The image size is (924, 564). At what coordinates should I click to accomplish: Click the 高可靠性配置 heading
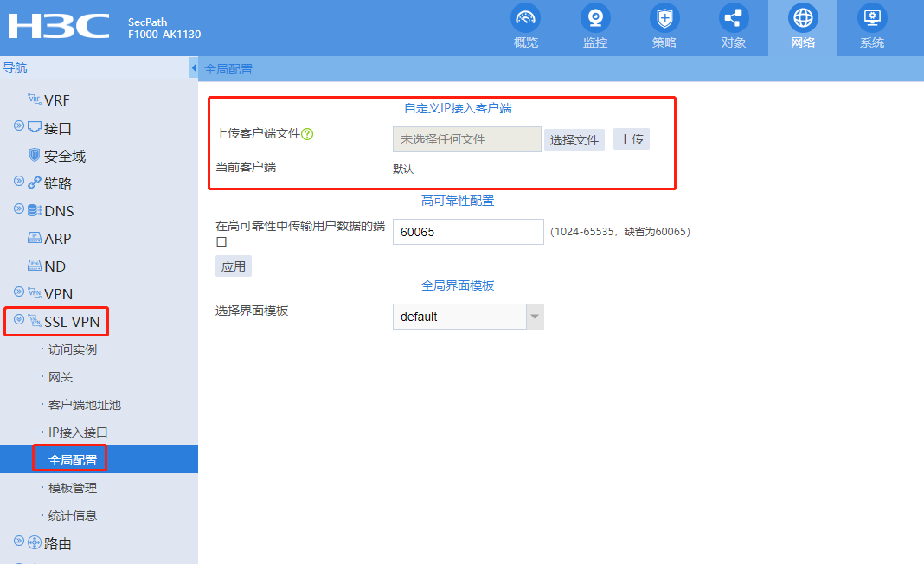[x=458, y=201]
